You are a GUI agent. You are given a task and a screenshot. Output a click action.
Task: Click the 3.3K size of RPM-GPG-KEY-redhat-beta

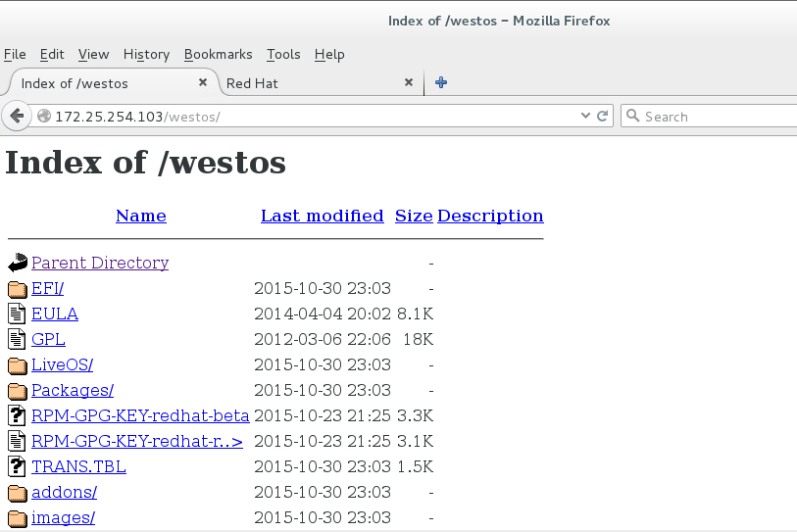(415, 415)
